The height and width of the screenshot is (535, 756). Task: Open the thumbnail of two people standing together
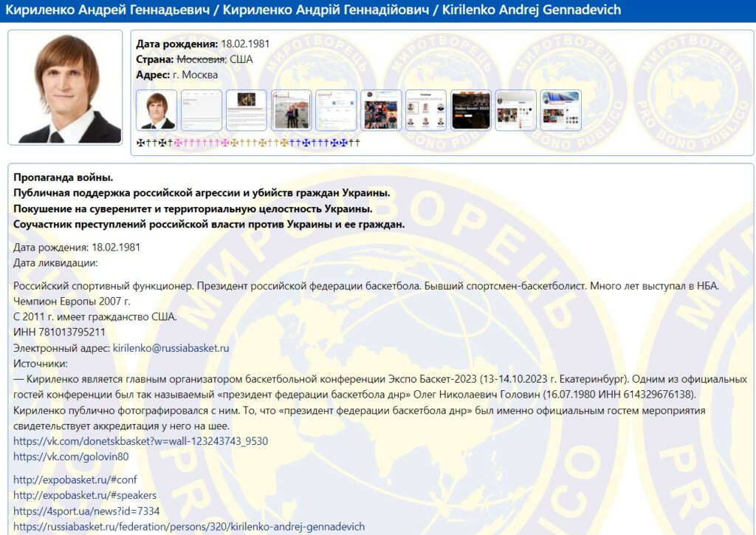(x=291, y=111)
